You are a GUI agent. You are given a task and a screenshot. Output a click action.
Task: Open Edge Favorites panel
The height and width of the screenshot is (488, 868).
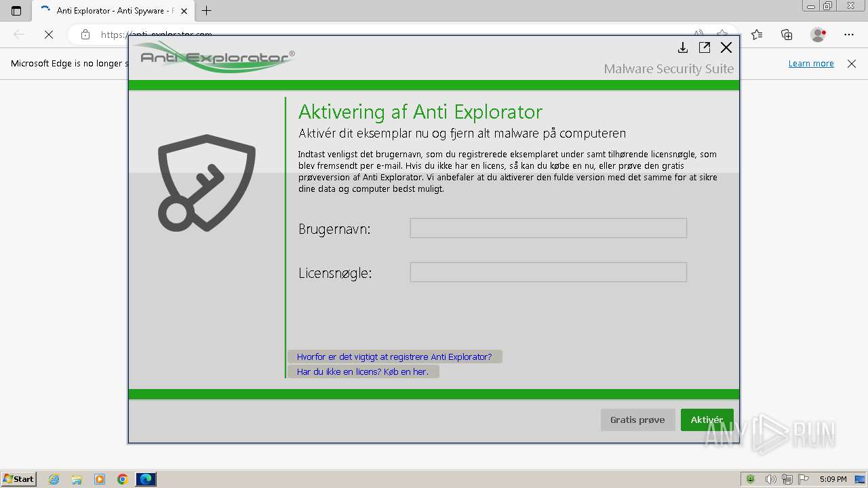[x=757, y=35]
